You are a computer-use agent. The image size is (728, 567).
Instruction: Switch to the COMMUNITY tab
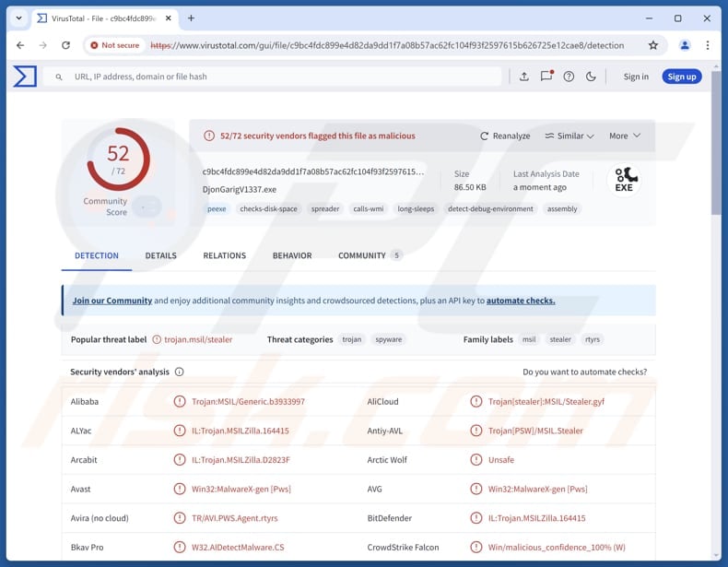pyautogui.click(x=370, y=255)
